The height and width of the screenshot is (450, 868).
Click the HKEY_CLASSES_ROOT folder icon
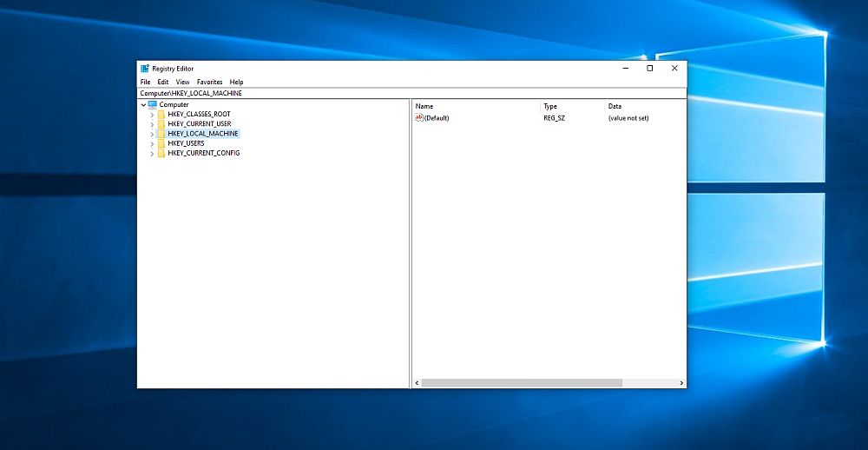click(161, 114)
